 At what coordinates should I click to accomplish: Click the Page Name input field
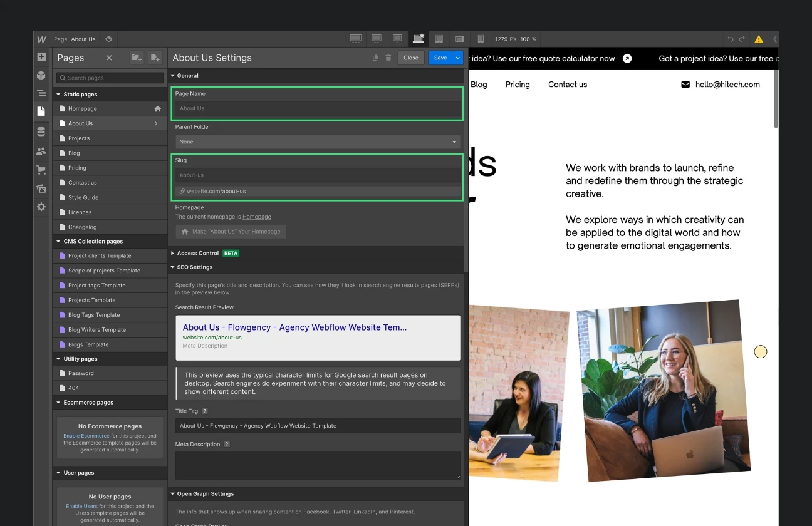pyautogui.click(x=318, y=108)
